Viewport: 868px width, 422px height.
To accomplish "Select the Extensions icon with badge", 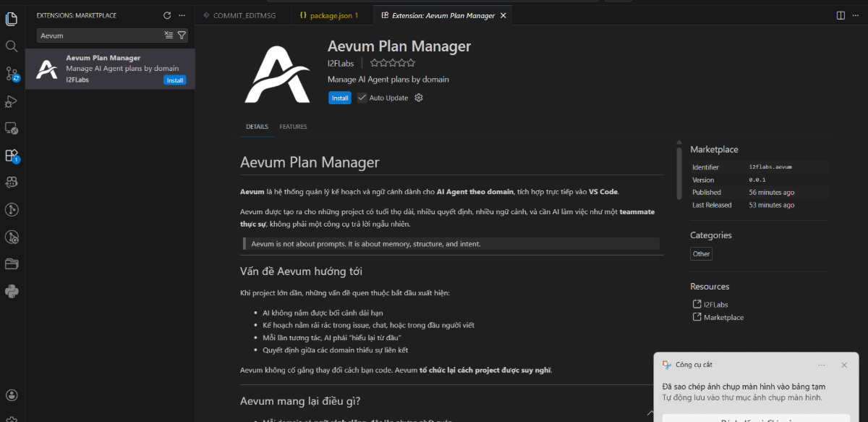I will pyautogui.click(x=11, y=155).
